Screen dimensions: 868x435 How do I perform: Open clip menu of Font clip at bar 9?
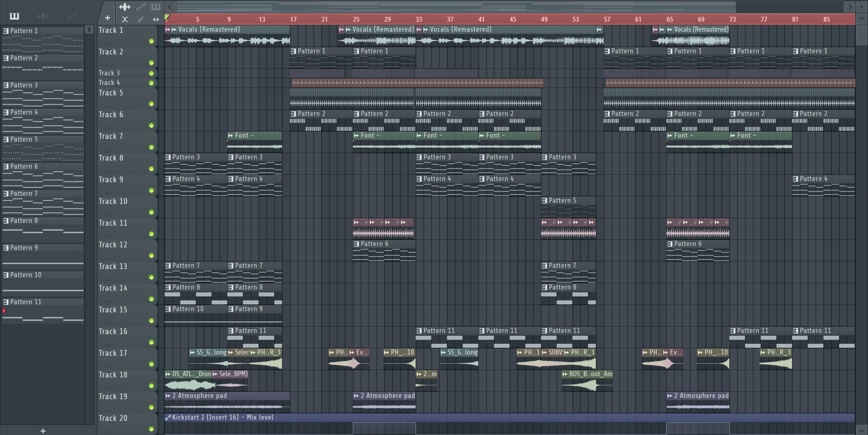point(231,136)
